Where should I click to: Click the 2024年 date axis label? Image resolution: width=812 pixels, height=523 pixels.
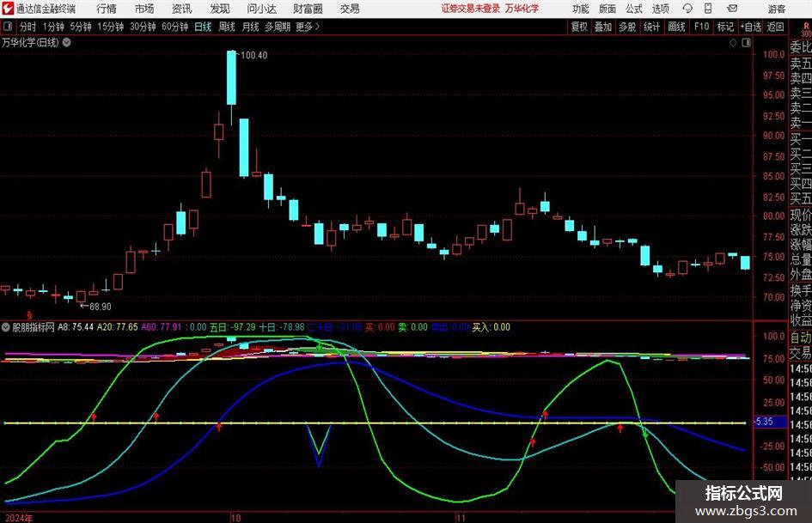point(19,518)
